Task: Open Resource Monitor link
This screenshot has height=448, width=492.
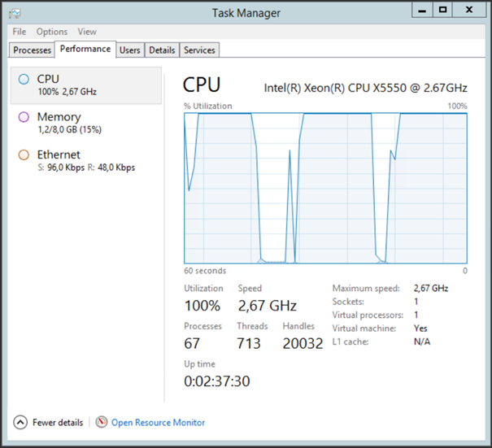Action: tap(158, 422)
